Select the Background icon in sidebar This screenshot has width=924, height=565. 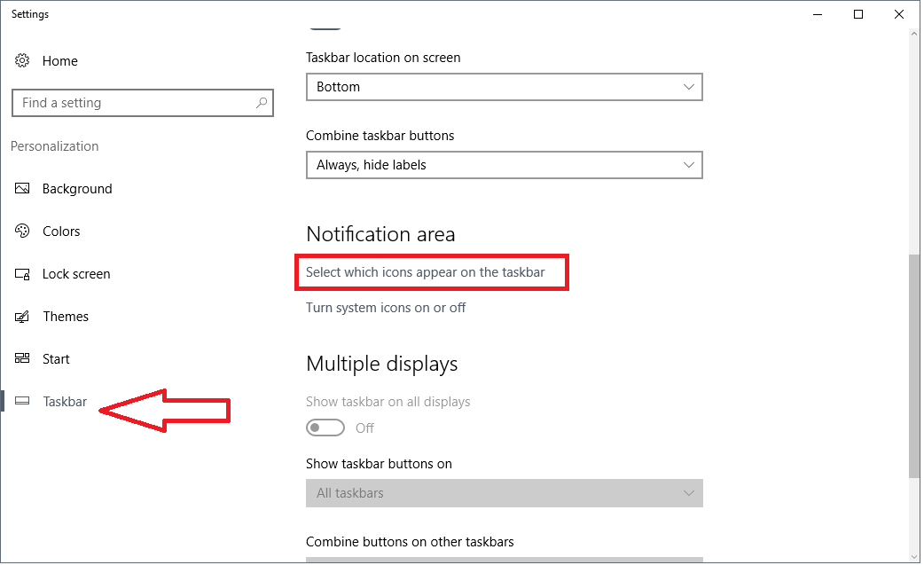[x=21, y=188]
